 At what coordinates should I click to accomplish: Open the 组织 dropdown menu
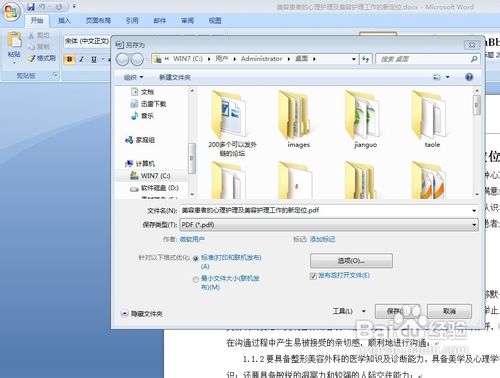click(x=133, y=77)
